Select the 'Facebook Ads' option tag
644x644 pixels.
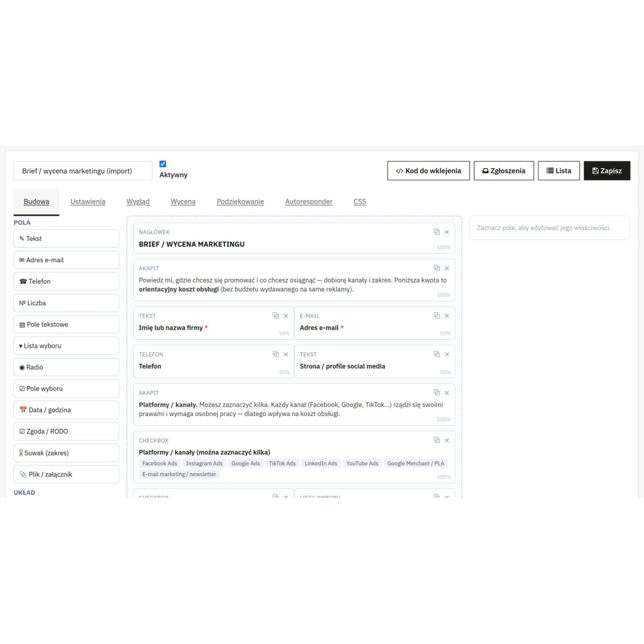[159, 463]
